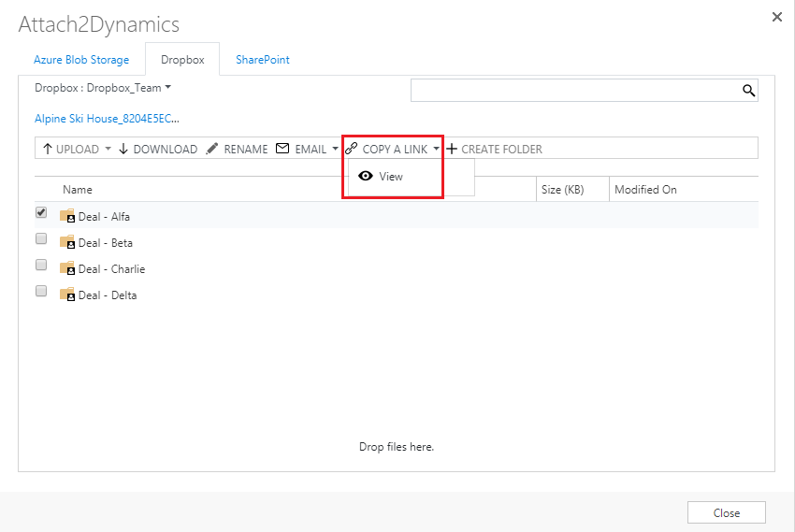
Task: Click the copy link chain icon
Action: pyautogui.click(x=351, y=149)
